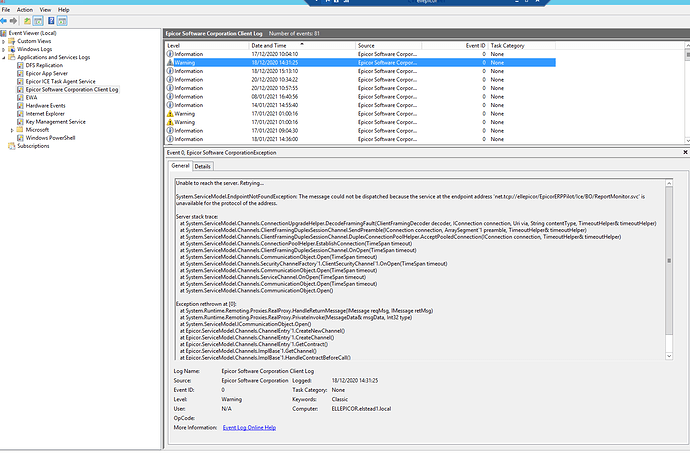Select the Applications and Services Logs label
Viewport: 690px width, 454px height.
[54, 57]
